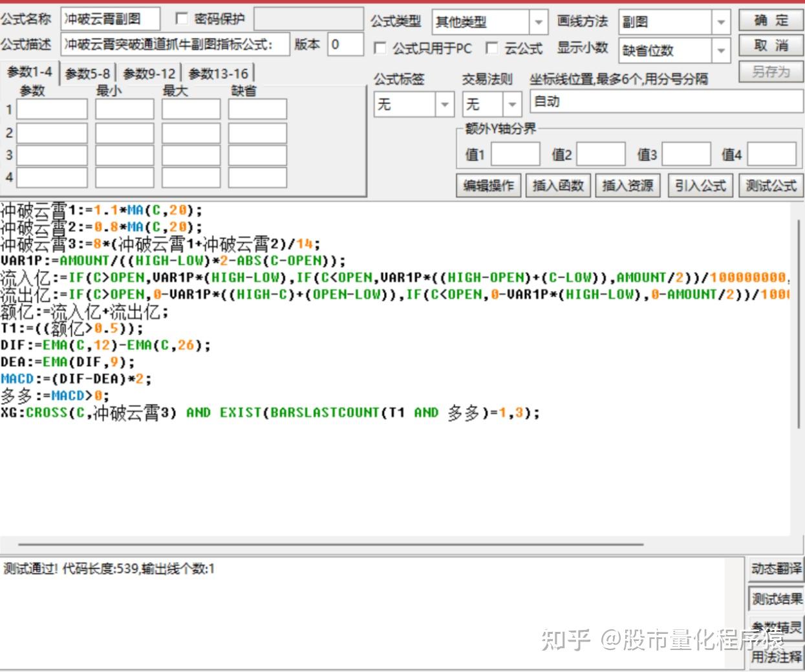Run the 测试公式 button

[x=771, y=186]
